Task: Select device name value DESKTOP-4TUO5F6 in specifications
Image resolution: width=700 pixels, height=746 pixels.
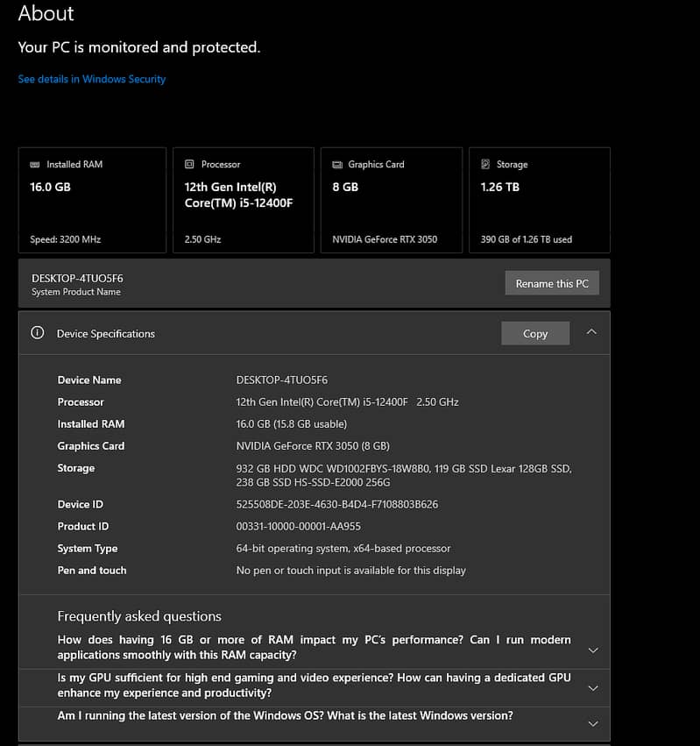Action: point(282,380)
